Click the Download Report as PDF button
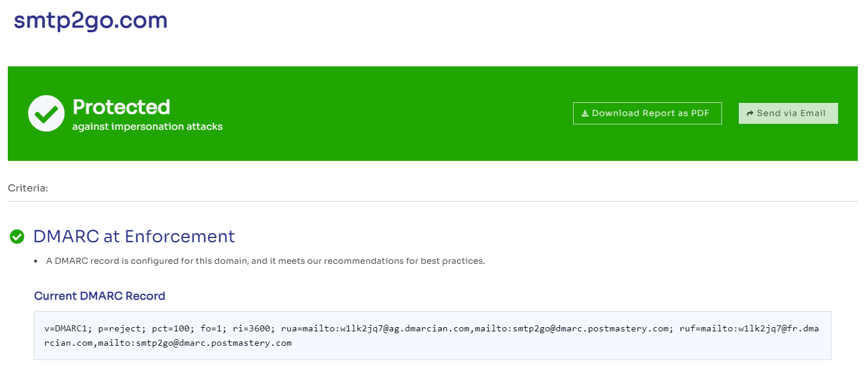 tap(647, 114)
